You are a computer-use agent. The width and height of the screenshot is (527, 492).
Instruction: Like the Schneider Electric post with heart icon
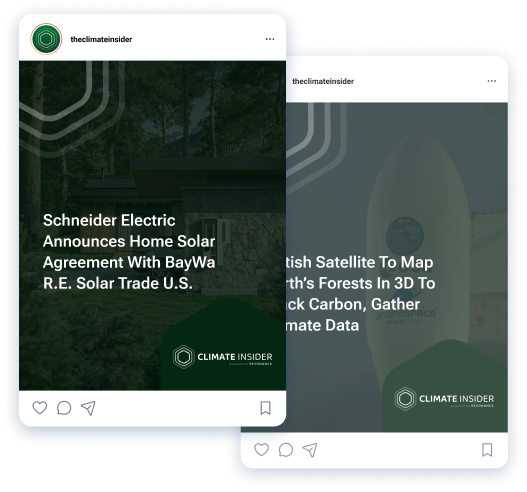pos(40,408)
